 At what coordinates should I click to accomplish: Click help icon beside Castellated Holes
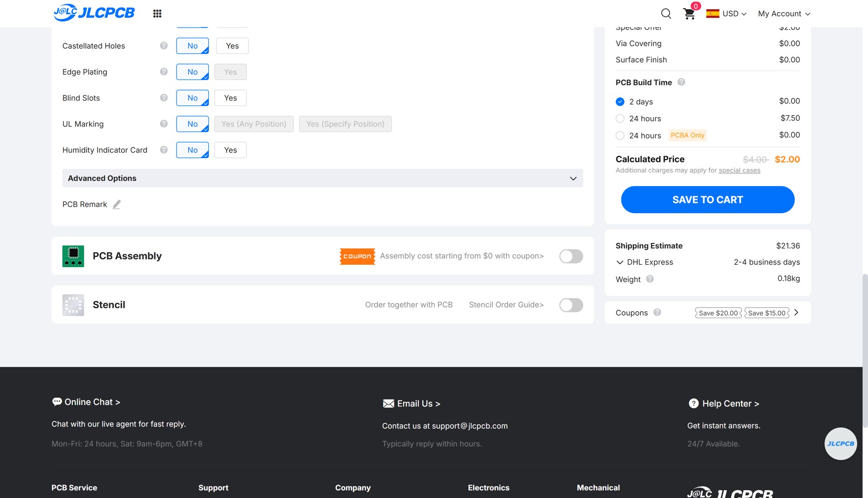tap(164, 46)
